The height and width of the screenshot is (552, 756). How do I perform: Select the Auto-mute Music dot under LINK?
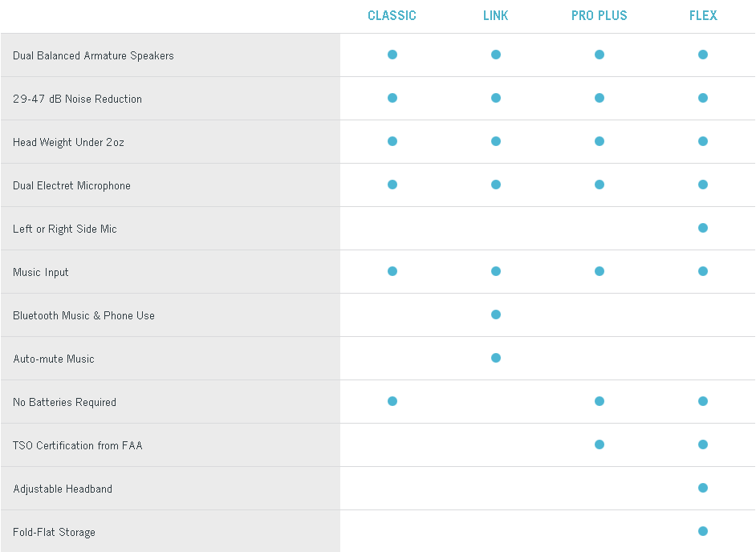click(496, 358)
